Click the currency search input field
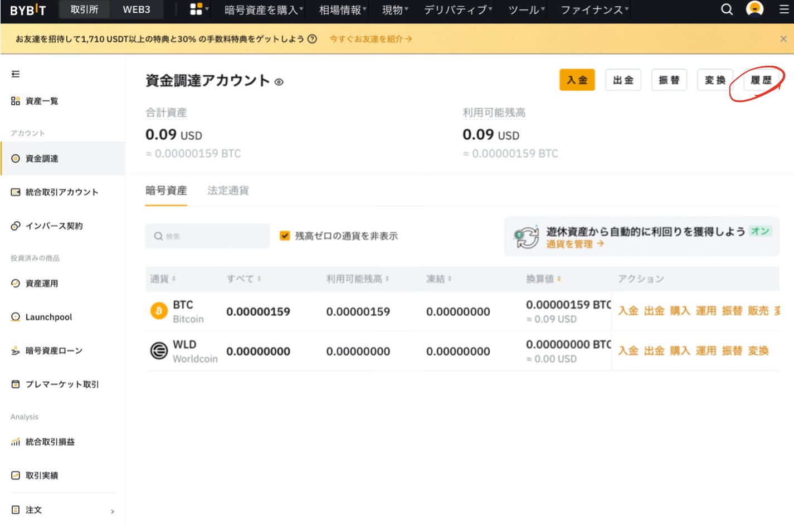The width and height of the screenshot is (794, 532). tap(207, 236)
